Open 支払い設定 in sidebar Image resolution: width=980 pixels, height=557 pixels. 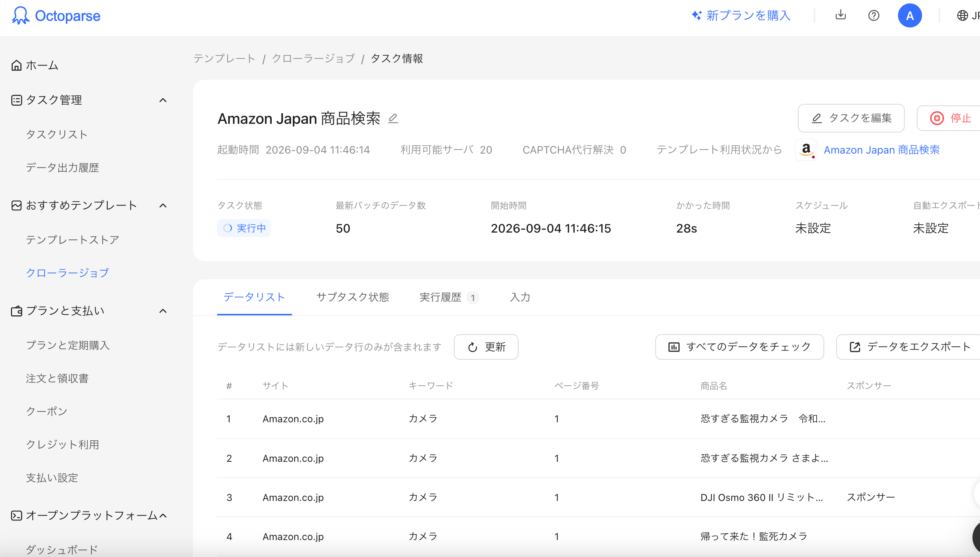coord(52,478)
